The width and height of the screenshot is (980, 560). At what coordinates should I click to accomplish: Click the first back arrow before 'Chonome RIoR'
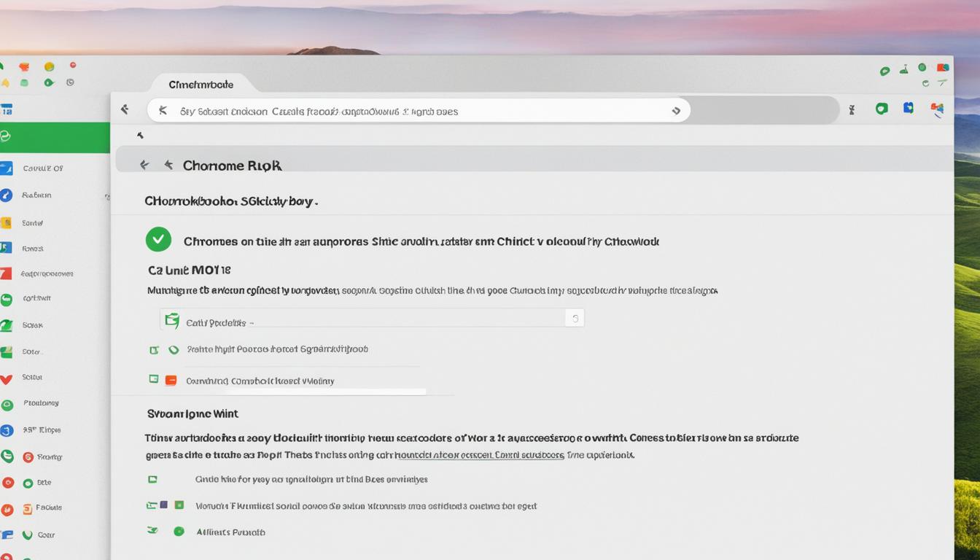144,166
